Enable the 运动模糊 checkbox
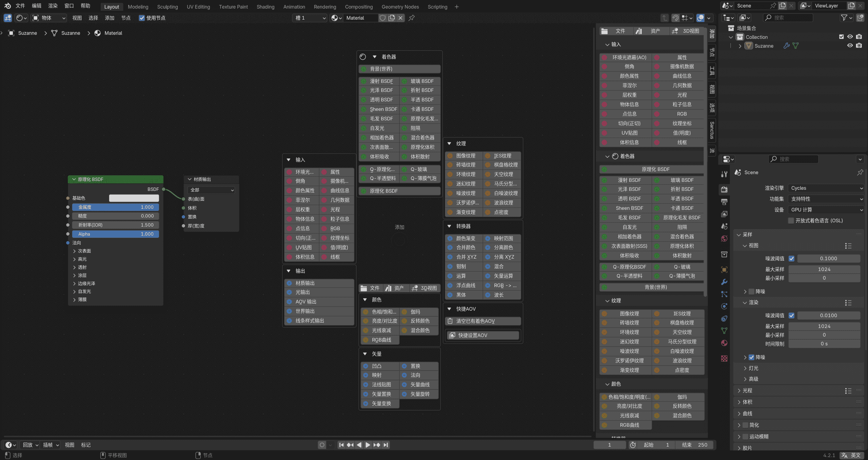This screenshot has height=460, width=868. click(x=745, y=437)
